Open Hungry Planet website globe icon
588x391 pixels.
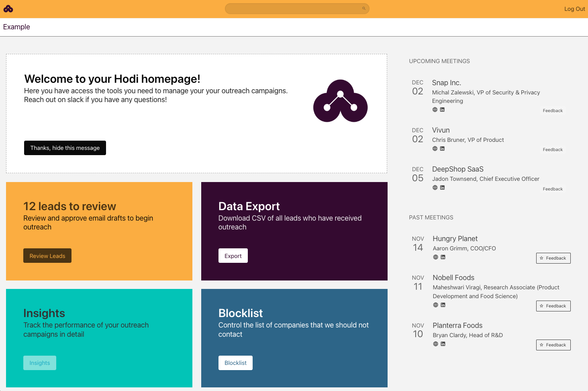[x=436, y=257]
